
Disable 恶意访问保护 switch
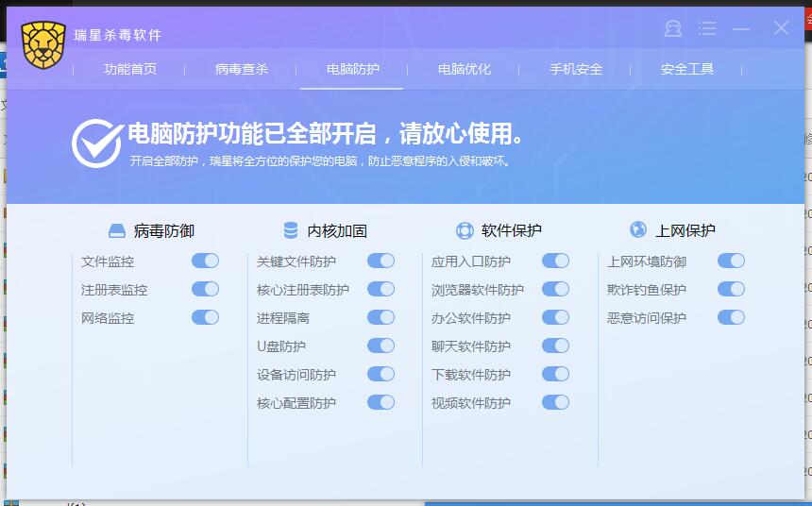(731, 317)
